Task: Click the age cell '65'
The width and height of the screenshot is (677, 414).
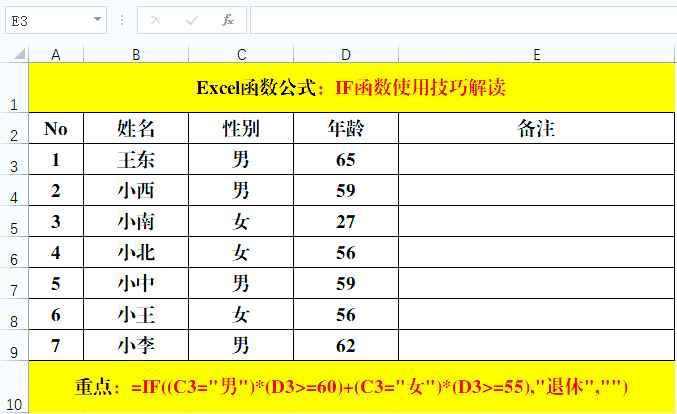Action: [346, 159]
